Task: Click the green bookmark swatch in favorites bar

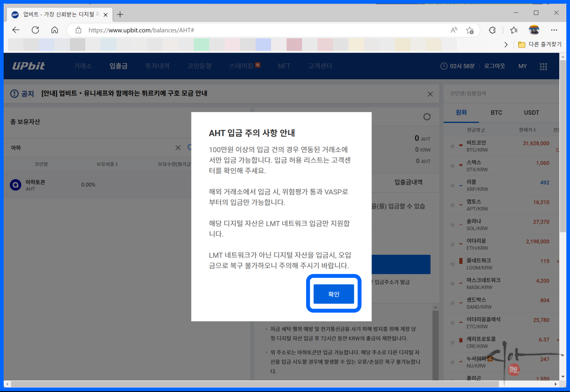Action: (201, 45)
